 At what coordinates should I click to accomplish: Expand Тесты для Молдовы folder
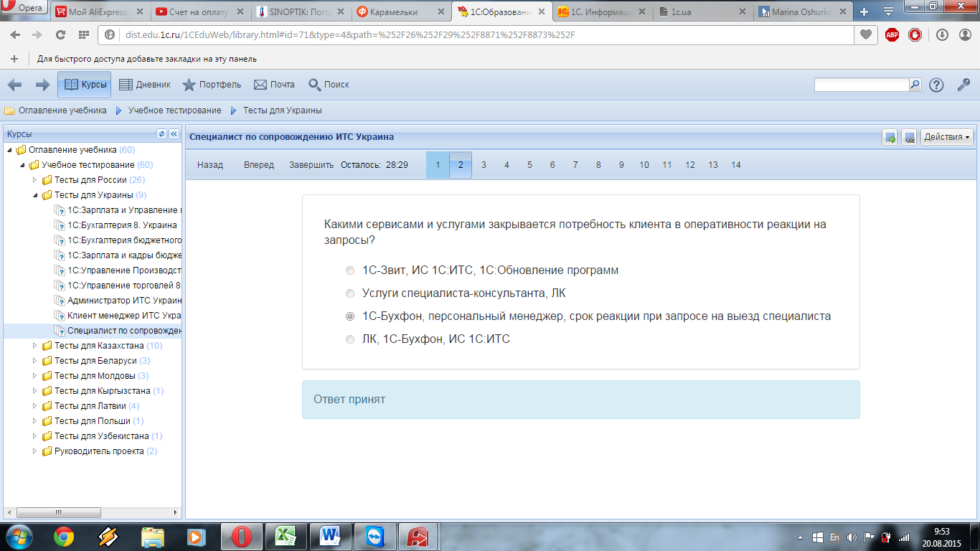point(35,376)
